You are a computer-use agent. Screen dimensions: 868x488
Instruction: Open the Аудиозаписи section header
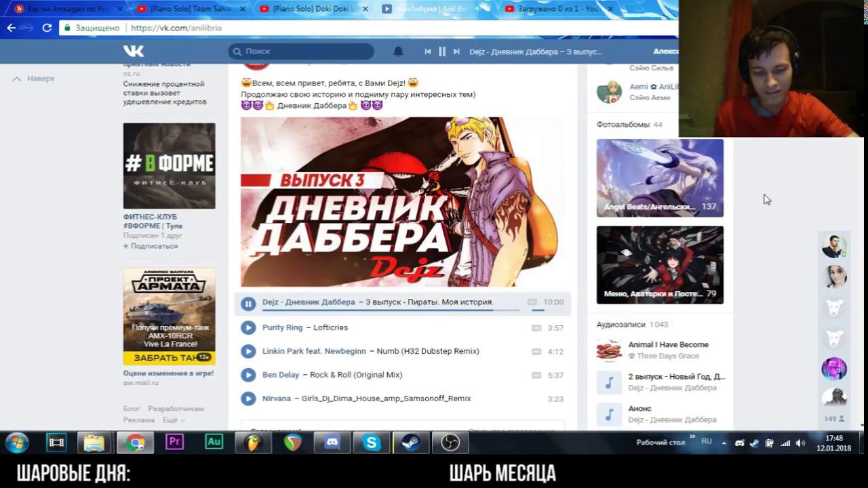pos(632,325)
